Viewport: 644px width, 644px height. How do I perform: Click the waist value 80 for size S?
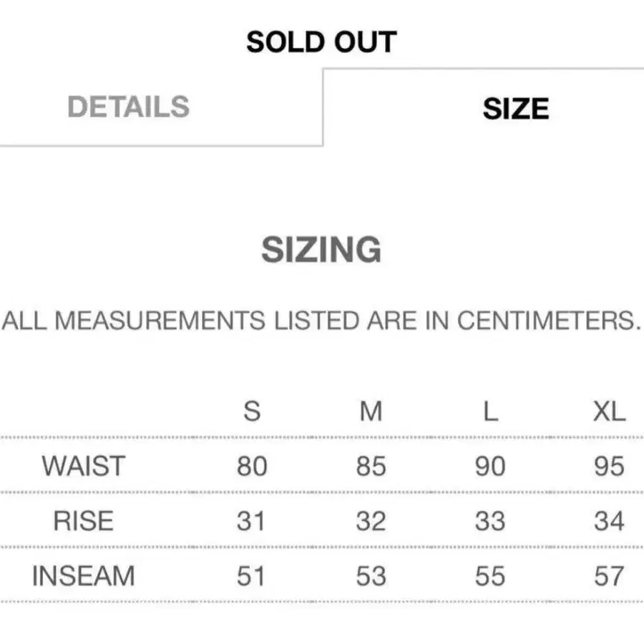click(252, 466)
